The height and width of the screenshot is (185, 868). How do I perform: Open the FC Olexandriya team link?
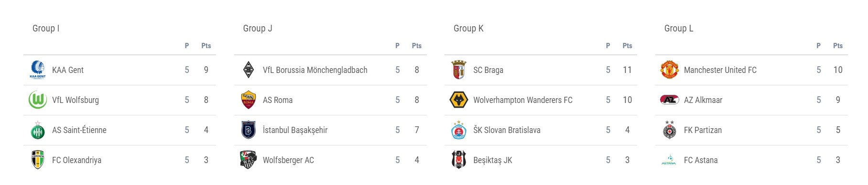tap(76, 160)
